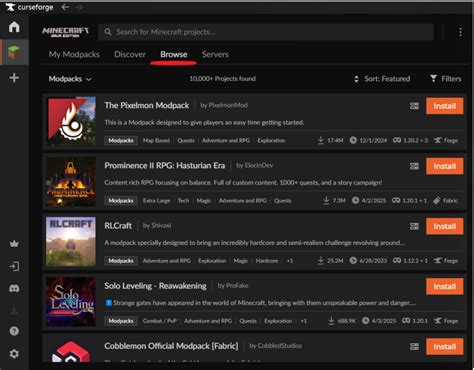
Task: Click the Tech tag on the Prominence II row
Action: coord(183,201)
